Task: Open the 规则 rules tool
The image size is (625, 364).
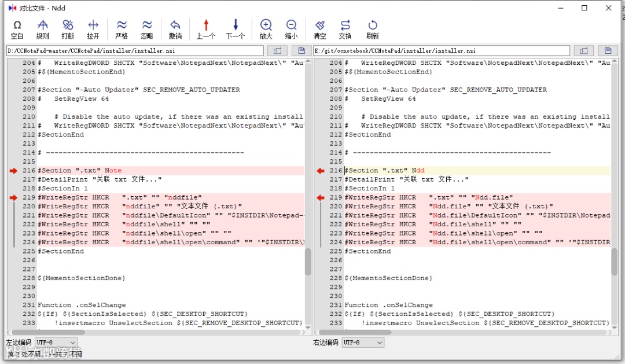Action: (x=43, y=30)
